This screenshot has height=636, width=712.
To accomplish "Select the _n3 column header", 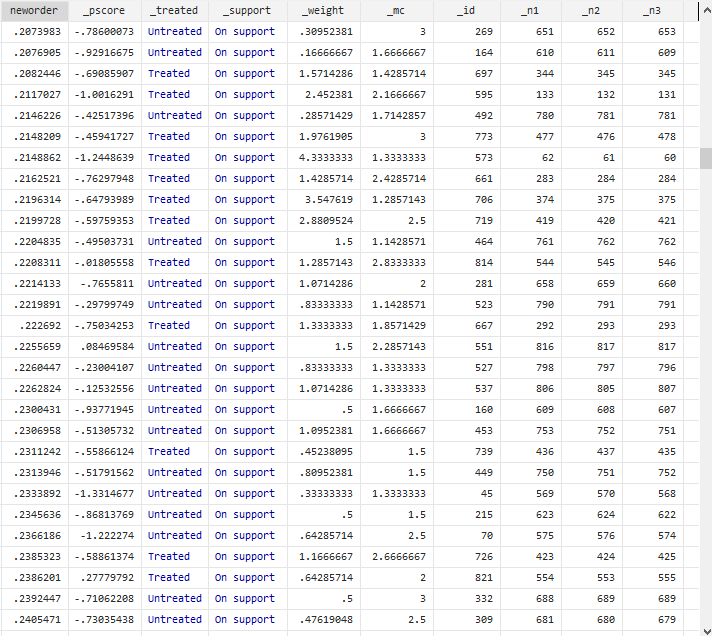I will [x=653, y=10].
